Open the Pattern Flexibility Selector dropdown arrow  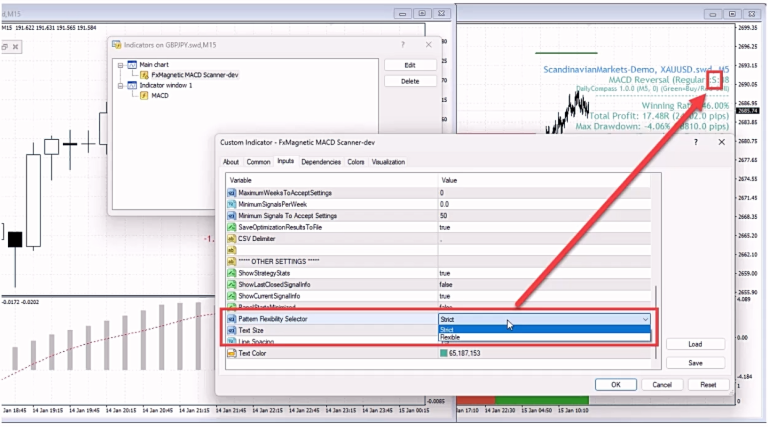645,319
